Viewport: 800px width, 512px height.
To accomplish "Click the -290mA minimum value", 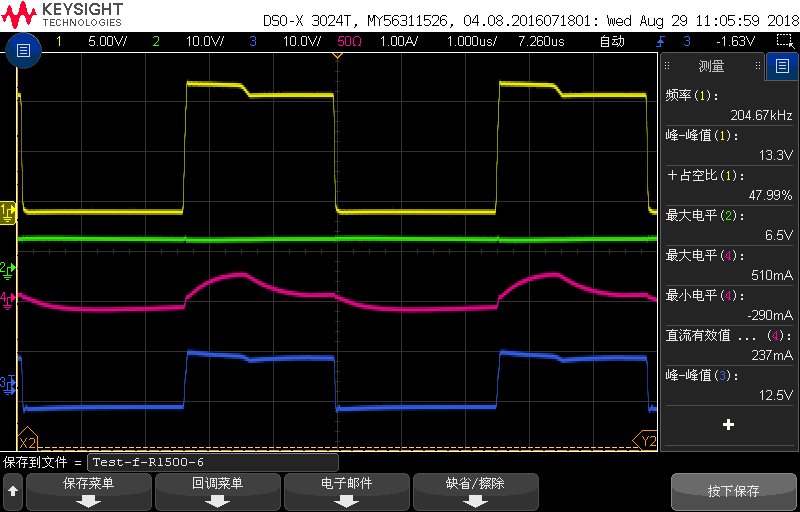I will point(770,316).
